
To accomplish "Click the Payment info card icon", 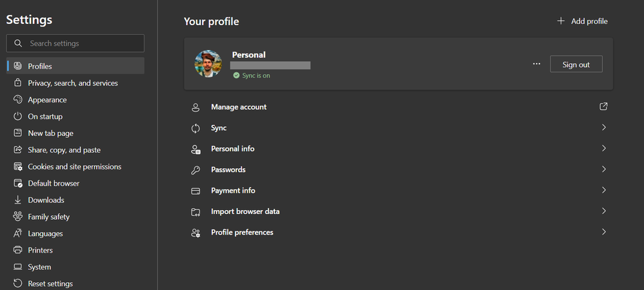I will pyautogui.click(x=196, y=191).
